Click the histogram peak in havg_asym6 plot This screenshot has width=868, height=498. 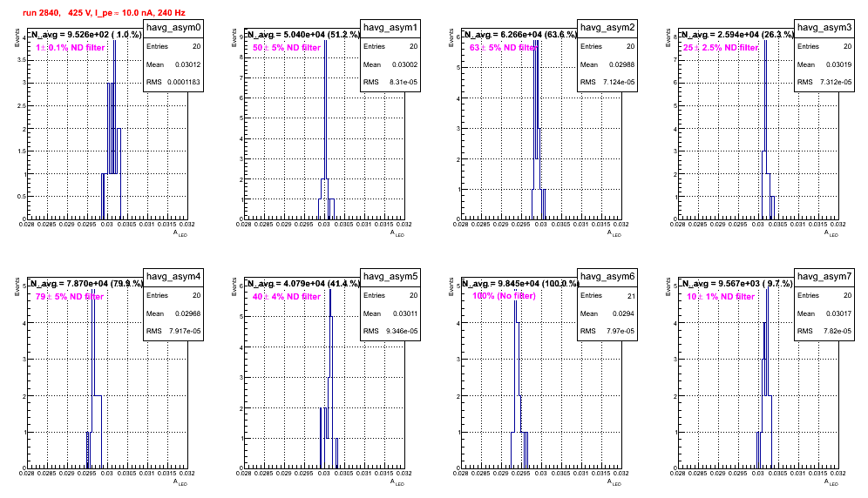tap(515, 292)
